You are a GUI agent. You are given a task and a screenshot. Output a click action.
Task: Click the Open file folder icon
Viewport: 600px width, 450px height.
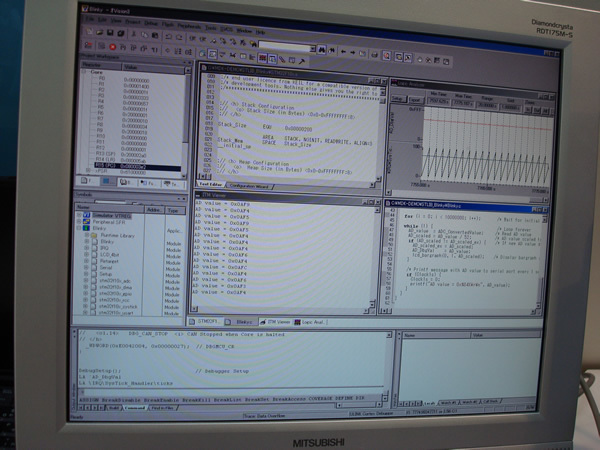(100, 33)
